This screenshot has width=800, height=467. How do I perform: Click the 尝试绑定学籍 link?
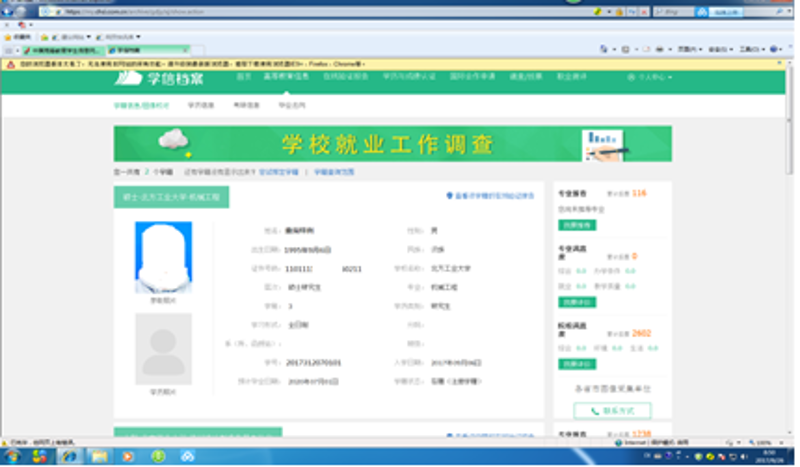pos(279,172)
